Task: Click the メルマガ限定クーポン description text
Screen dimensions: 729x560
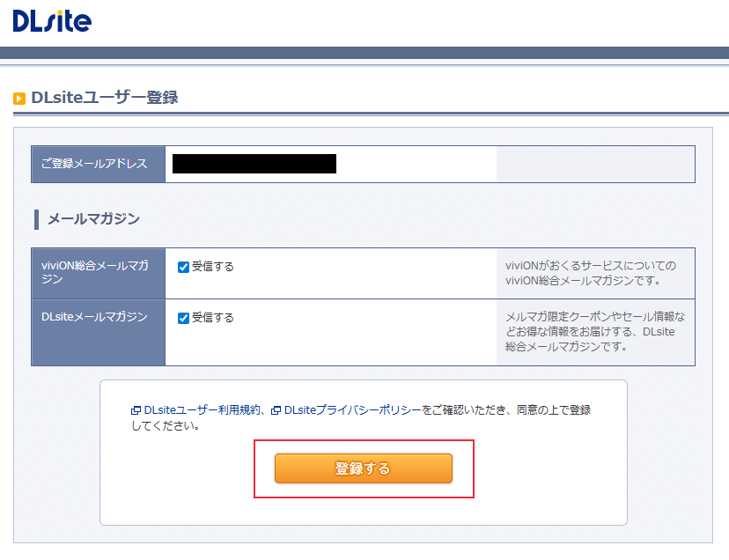Action: [595, 331]
